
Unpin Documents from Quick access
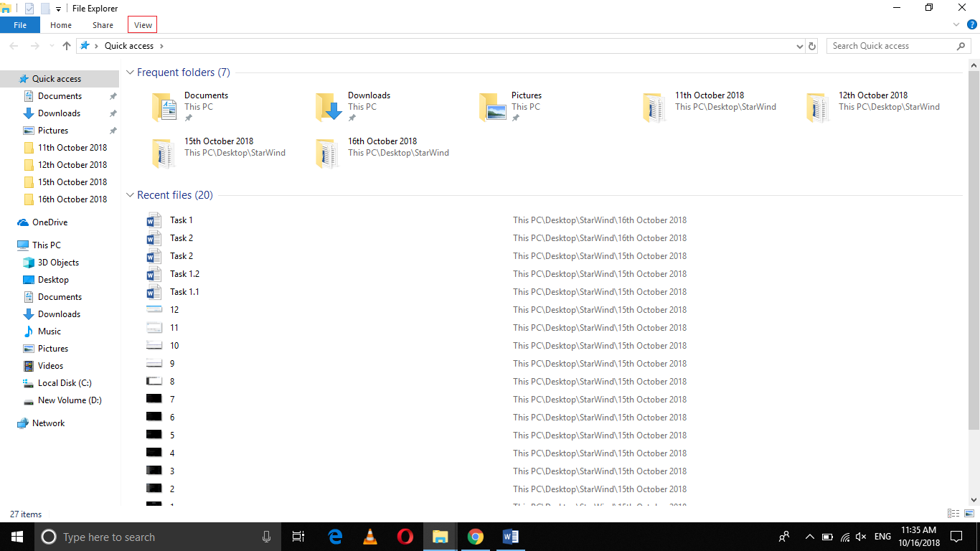pos(113,95)
